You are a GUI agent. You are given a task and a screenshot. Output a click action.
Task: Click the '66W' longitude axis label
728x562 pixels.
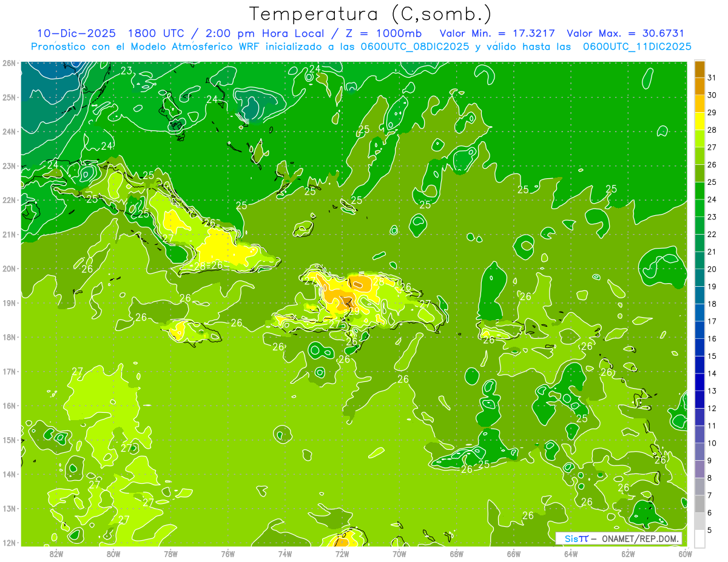pyautogui.click(x=514, y=554)
